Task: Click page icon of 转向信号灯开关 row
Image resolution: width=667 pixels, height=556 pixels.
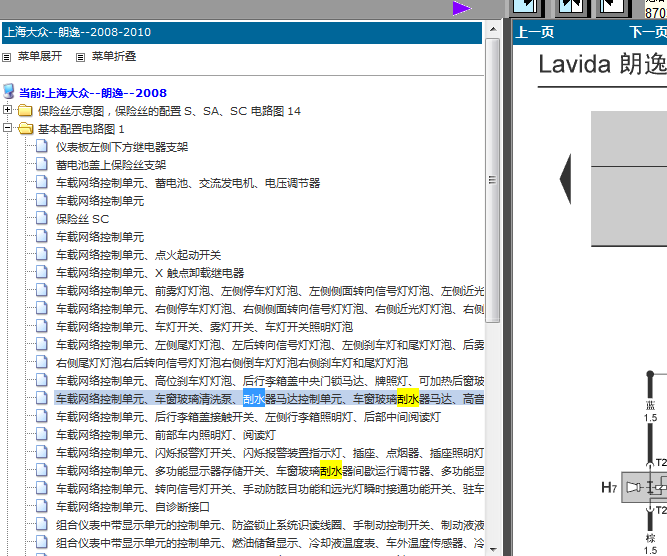Action: coord(42,488)
